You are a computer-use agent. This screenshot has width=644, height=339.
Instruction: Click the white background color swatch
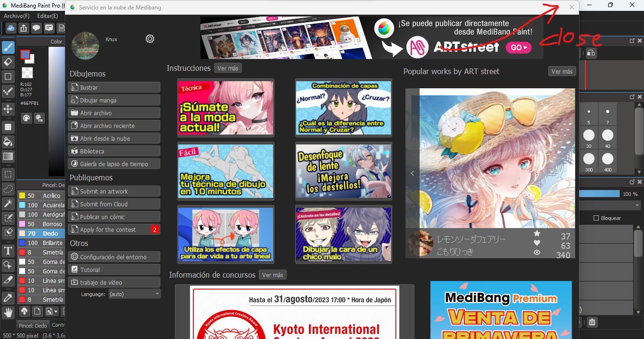pos(31,59)
